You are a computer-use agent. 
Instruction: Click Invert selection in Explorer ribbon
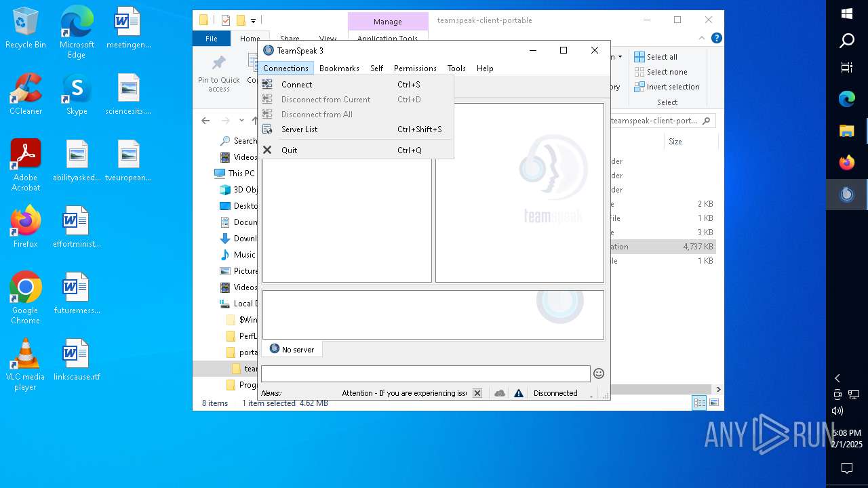[x=667, y=87]
